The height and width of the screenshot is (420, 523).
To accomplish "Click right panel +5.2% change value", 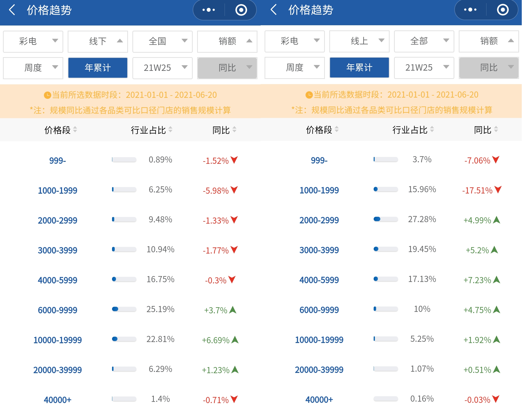I will [x=477, y=250].
